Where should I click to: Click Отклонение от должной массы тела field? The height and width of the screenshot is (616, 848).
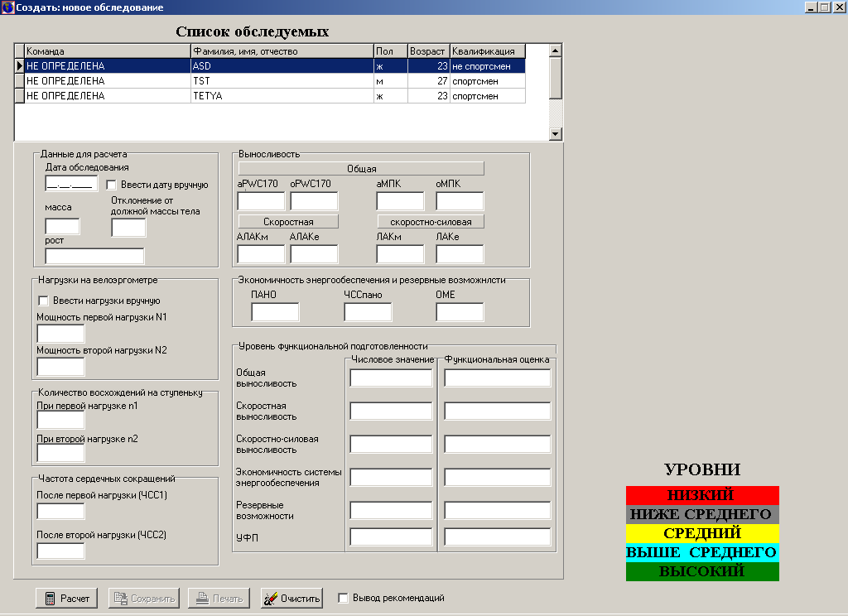pos(128,228)
